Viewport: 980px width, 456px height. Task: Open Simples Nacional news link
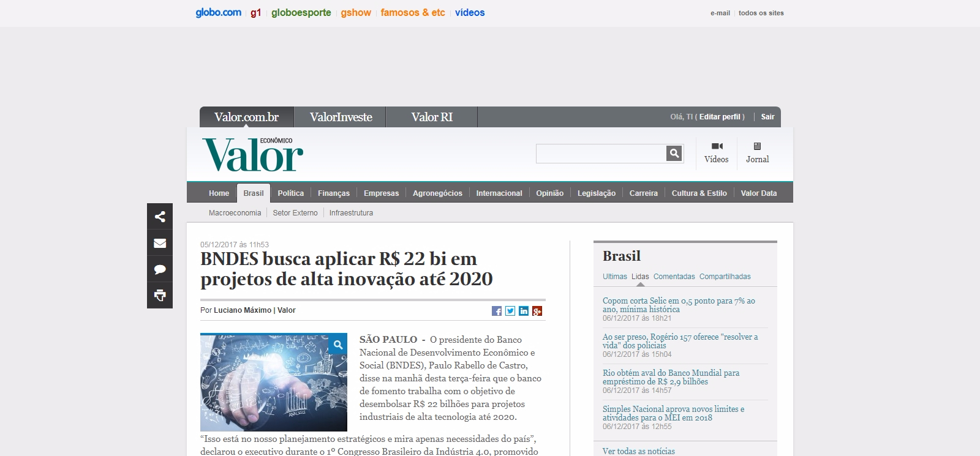(x=674, y=413)
